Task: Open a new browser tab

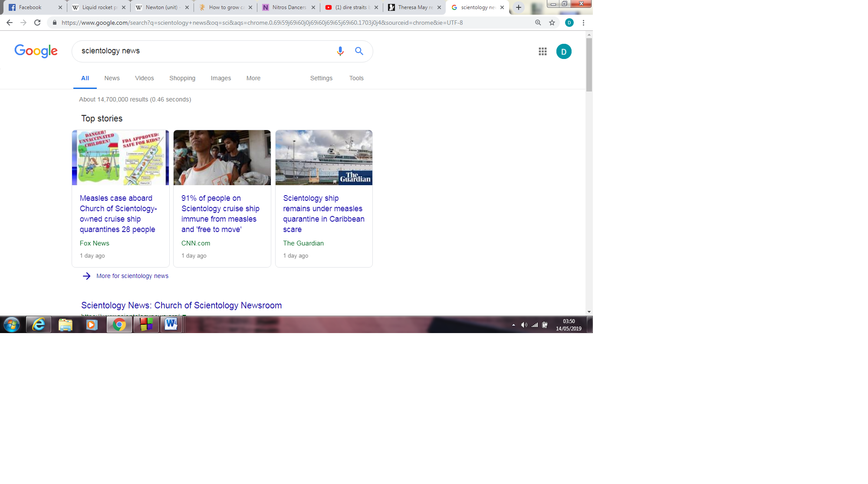Action: point(518,7)
